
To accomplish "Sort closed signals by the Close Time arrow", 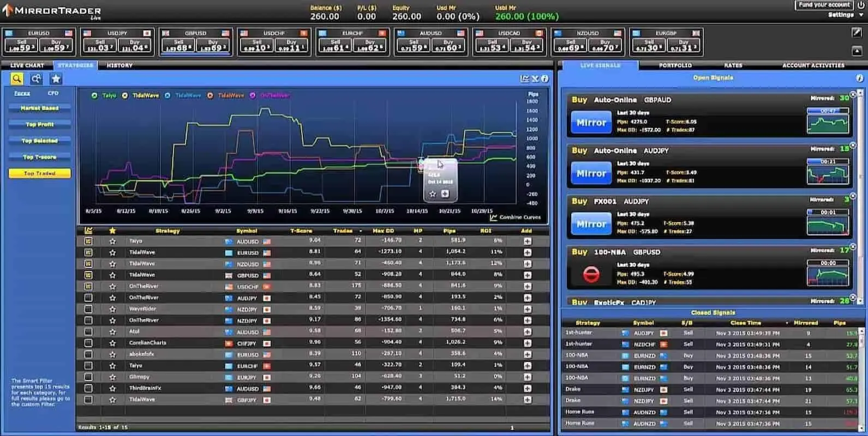I will [787, 323].
